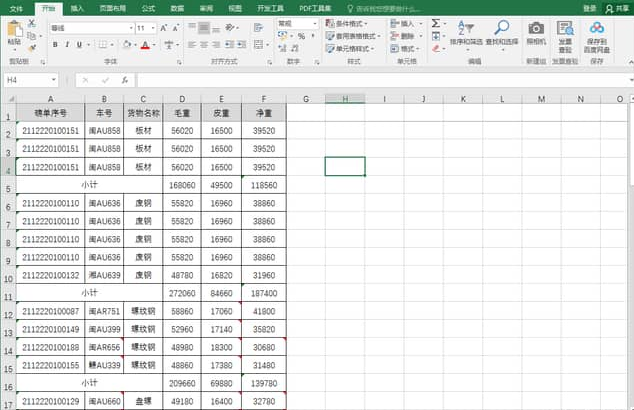The image size is (634, 410).
Task: Decrease font size with the smaller A icon
Action: tap(176, 28)
